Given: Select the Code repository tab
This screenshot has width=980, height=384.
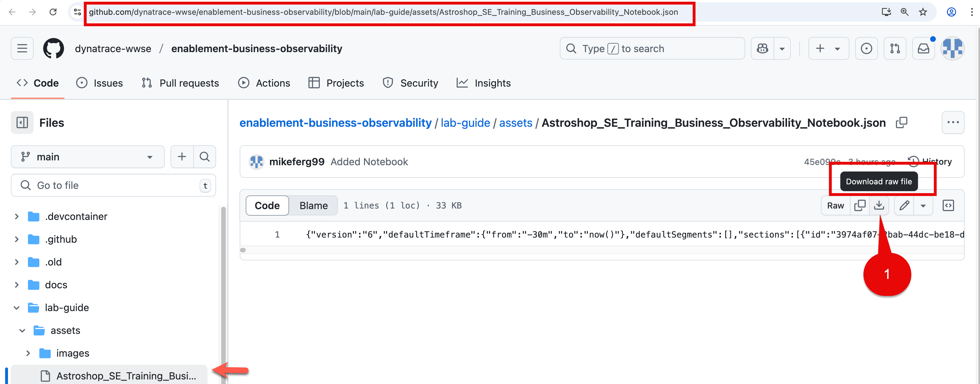Looking at the screenshot, I should click(x=38, y=83).
